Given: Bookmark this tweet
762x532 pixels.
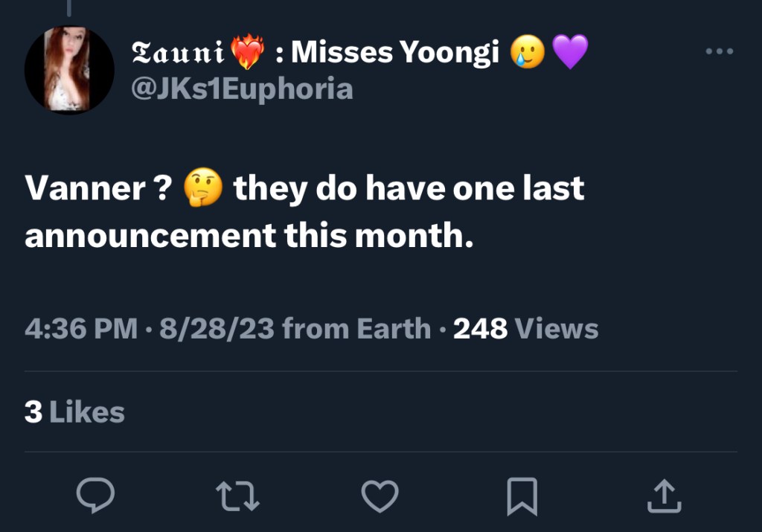Looking at the screenshot, I should tap(522, 496).
